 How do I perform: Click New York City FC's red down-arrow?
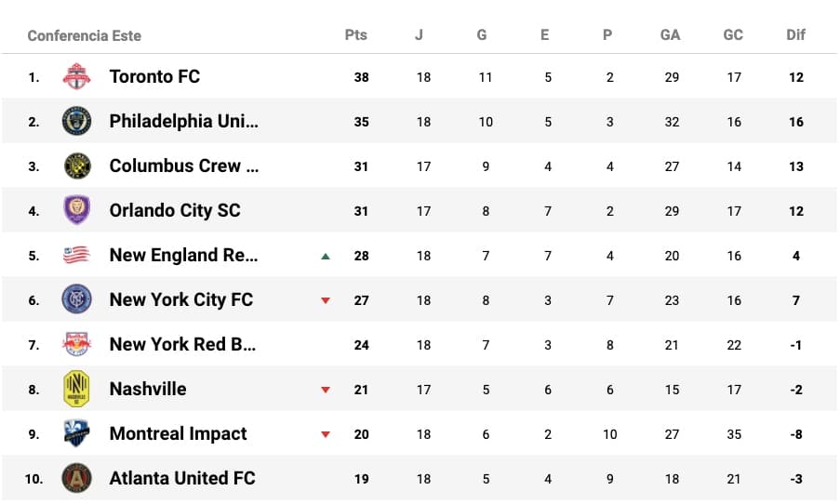[x=326, y=300]
